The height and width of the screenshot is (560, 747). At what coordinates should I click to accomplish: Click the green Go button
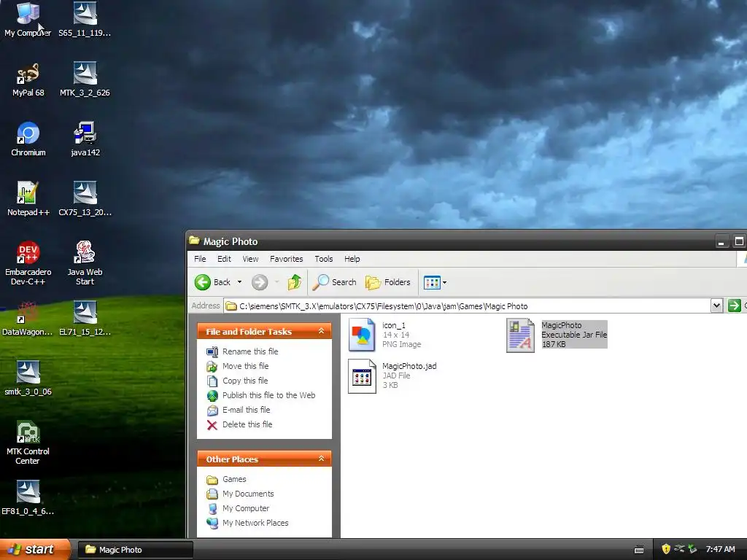coord(734,306)
